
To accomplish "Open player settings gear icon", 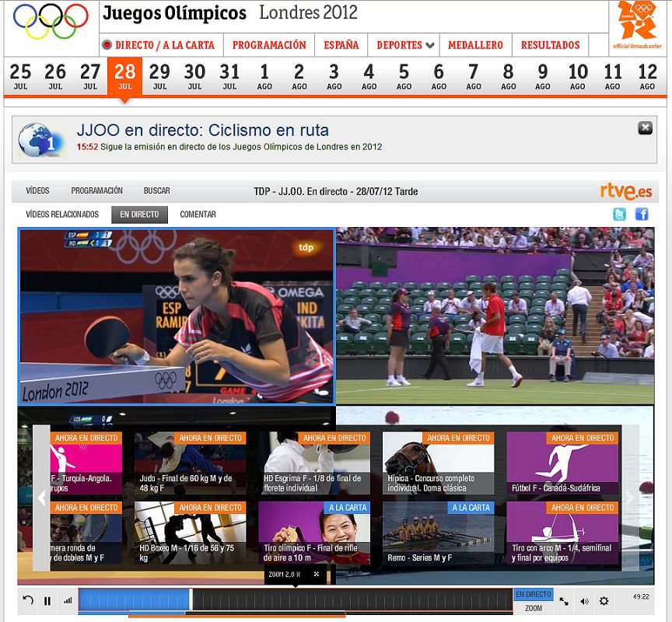I will pos(604,601).
